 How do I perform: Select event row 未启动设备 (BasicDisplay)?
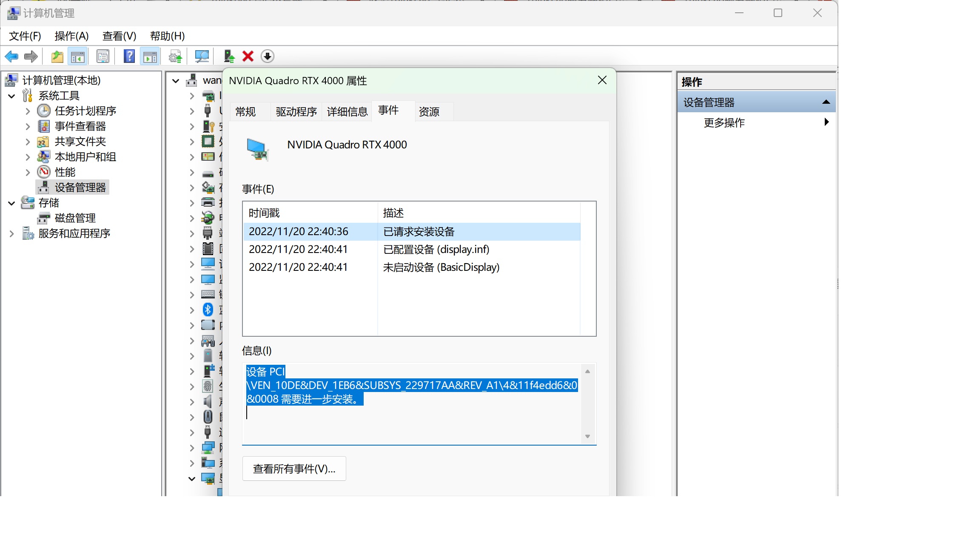point(412,267)
